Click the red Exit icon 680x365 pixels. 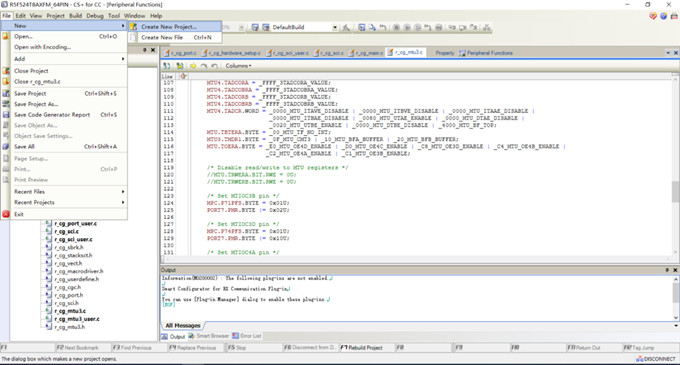[6, 214]
